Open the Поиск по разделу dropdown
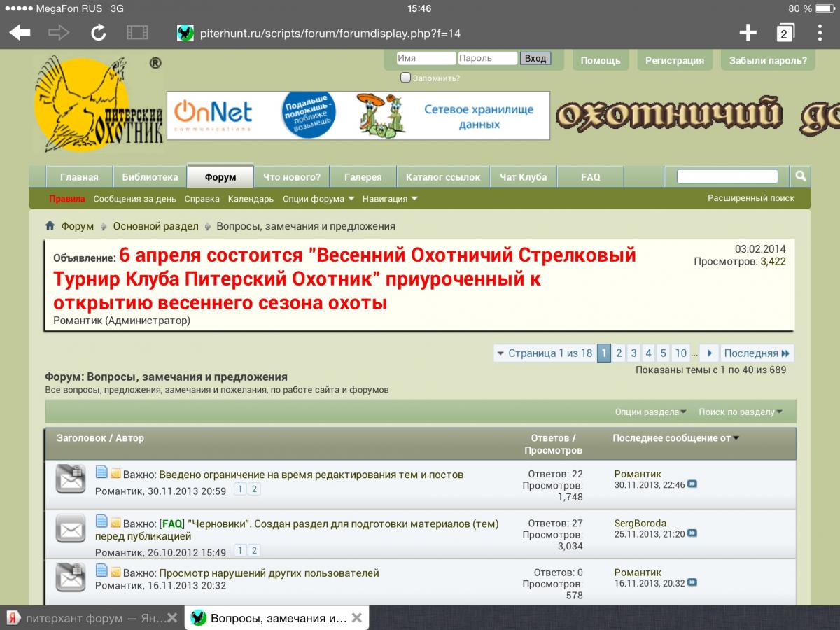The image size is (840, 630). click(x=740, y=412)
